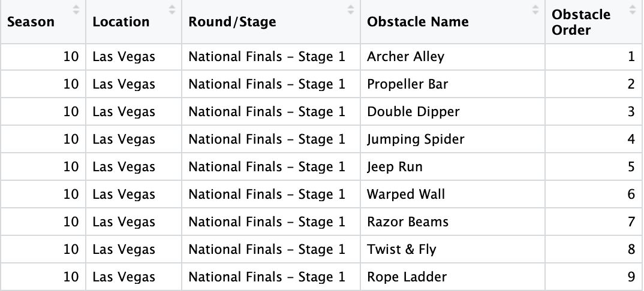Toggle the Round/Stage column sort arrows
Screen dimensions: 644x291
click(351, 10)
